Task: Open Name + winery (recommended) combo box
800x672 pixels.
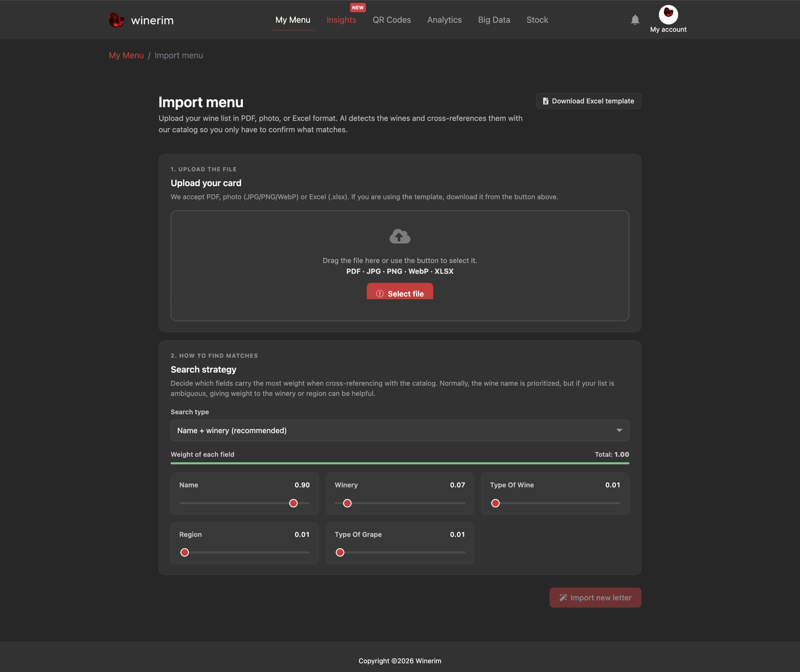Action: (x=400, y=430)
